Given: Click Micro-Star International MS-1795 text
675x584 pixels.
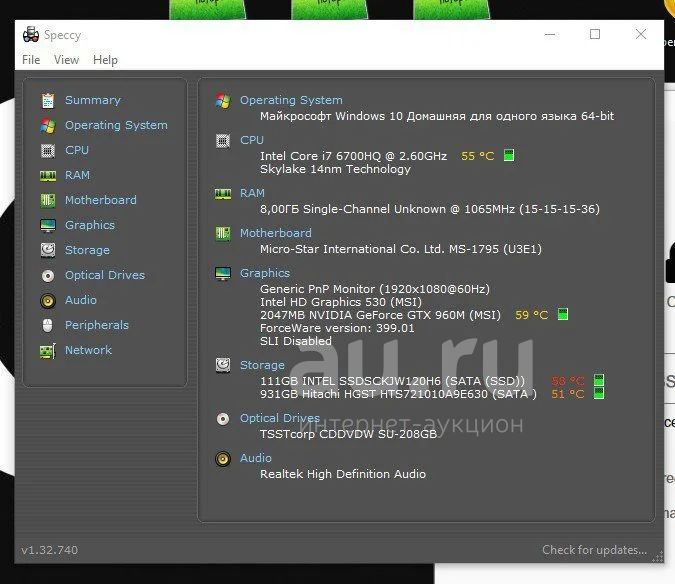Looking at the screenshot, I should [x=401, y=249].
